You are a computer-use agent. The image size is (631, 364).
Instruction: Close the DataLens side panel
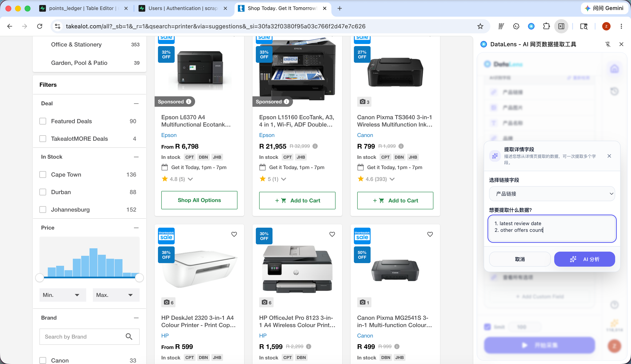[x=621, y=44]
